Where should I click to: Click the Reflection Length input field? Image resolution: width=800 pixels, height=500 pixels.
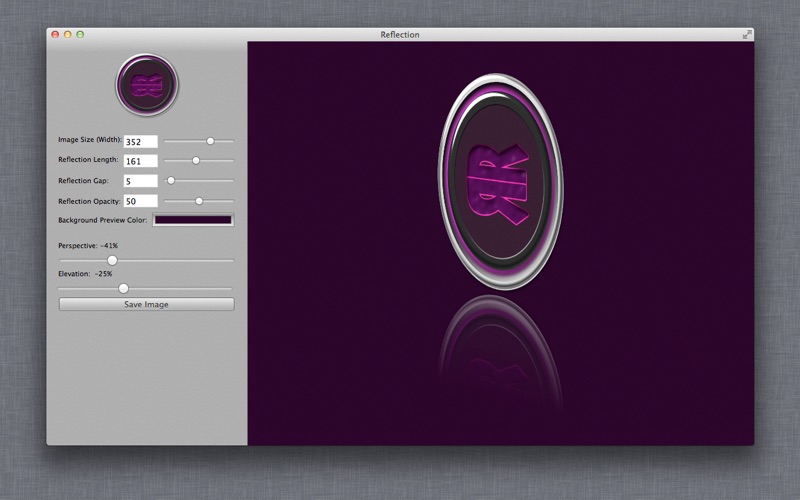pyautogui.click(x=140, y=161)
